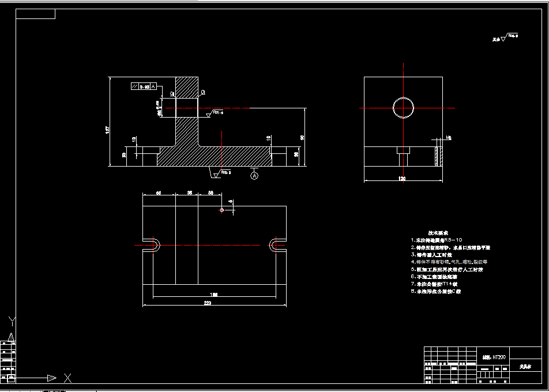Select note line 4 about 气孔 defects

(449, 262)
